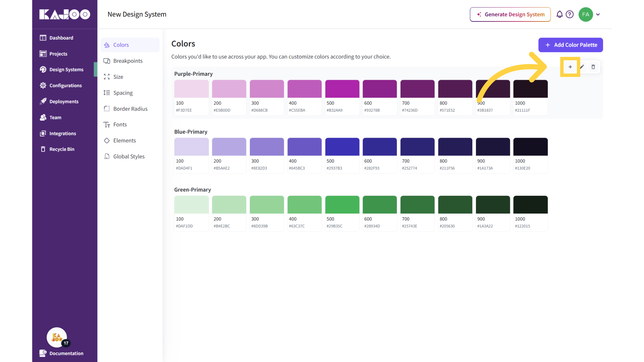Select Green-Primary 100 swatch #DAF1DD
The height and width of the screenshot is (362, 644).
tap(192, 214)
